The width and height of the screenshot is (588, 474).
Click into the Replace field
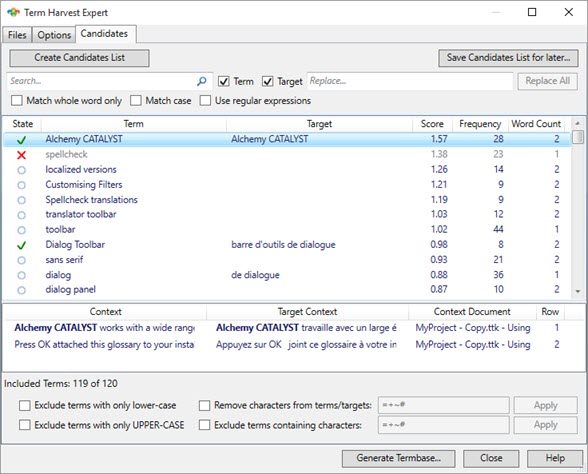(x=410, y=81)
